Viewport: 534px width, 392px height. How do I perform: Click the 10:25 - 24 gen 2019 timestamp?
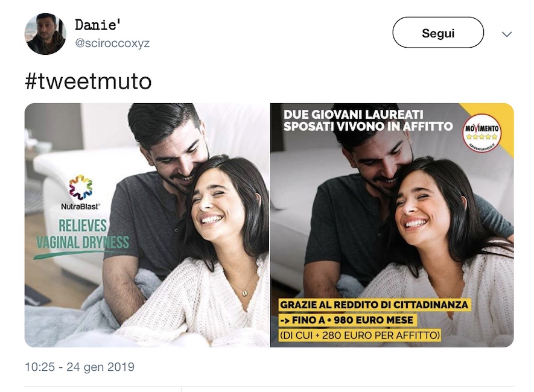click(x=80, y=367)
